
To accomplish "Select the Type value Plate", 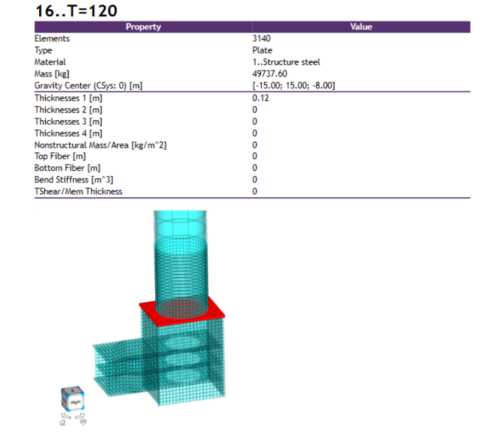I will click(262, 50).
